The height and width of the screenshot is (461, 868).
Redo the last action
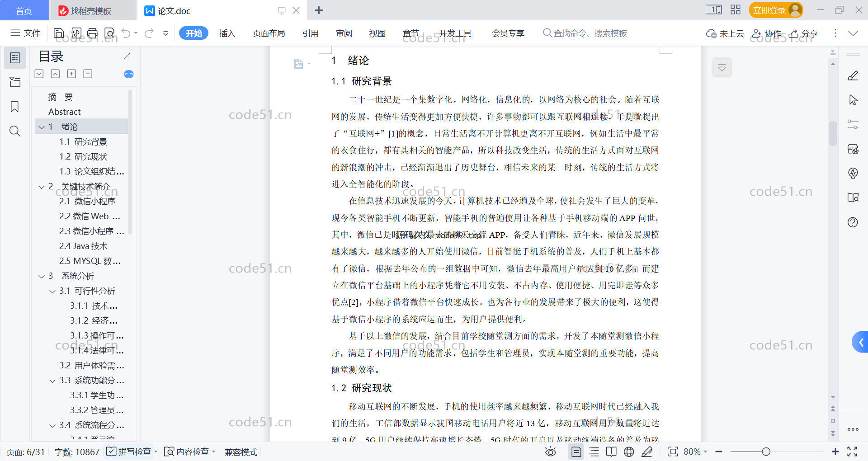pyautogui.click(x=149, y=33)
